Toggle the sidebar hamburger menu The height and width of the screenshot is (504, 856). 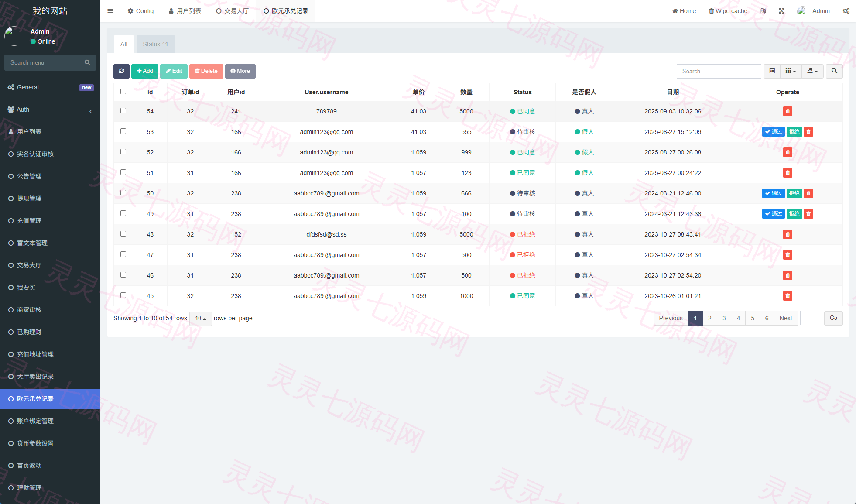[x=110, y=11]
